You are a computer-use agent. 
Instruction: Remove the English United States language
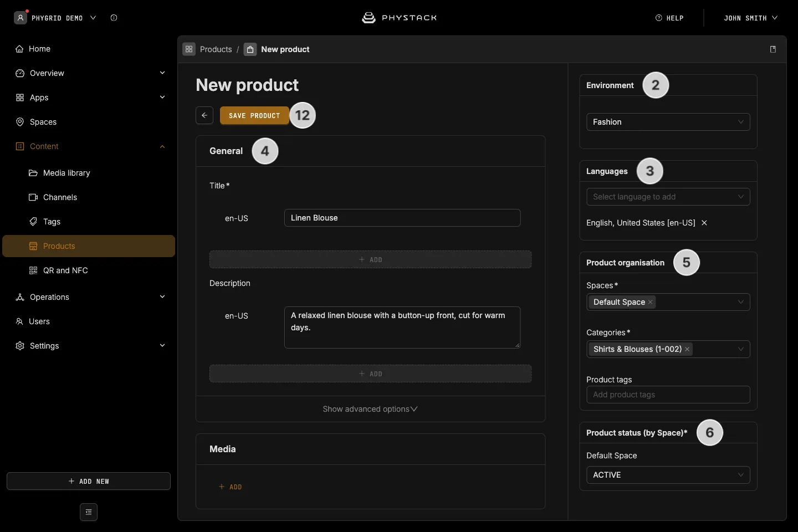pyautogui.click(x=704, y=223)
